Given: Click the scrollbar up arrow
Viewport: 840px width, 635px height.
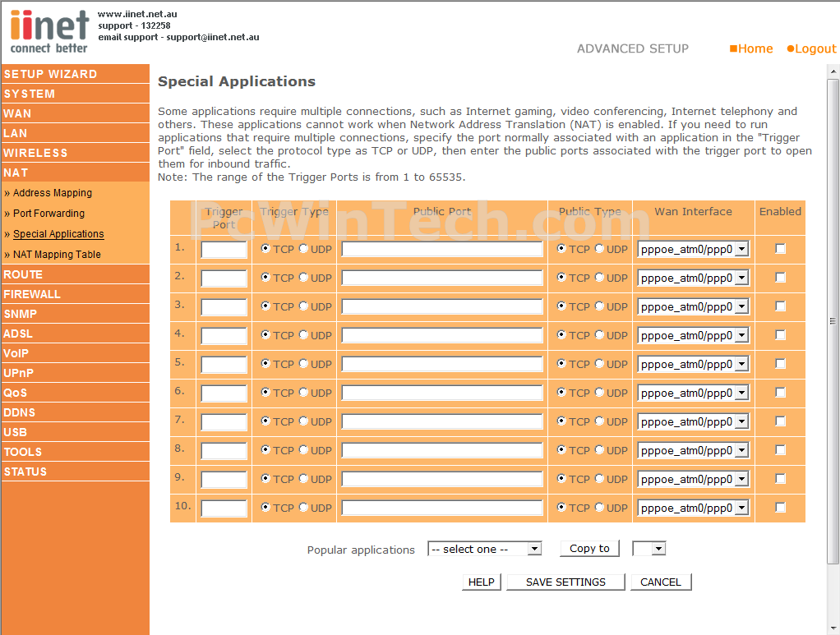Looking at the screenshot, I should (833, 71).
